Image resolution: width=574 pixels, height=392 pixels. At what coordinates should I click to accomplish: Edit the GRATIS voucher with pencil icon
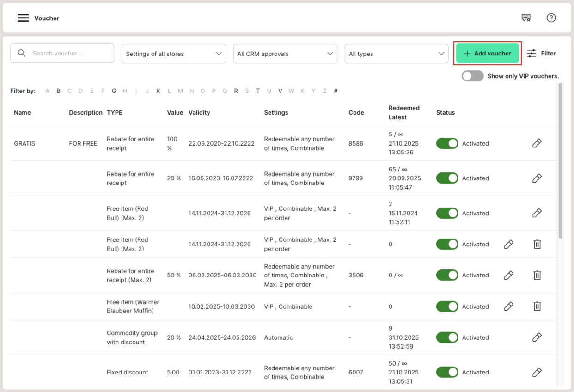(537, 143)
